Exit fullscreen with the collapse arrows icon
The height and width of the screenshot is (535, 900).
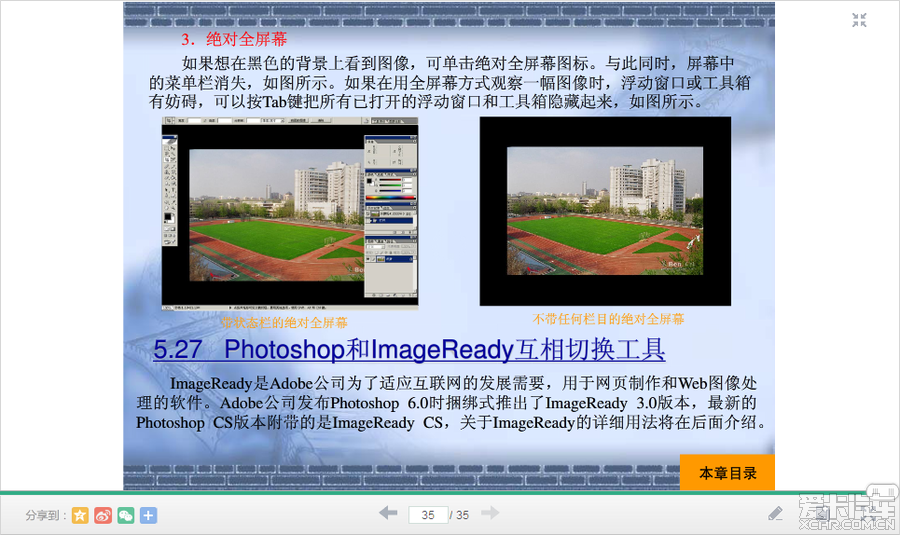pos(859,20)
